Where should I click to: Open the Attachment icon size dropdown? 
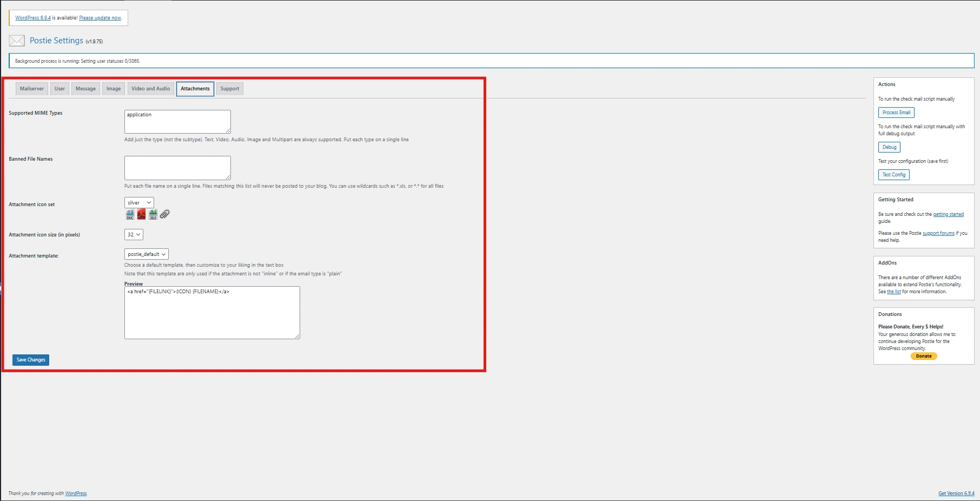tap(134, 235)
